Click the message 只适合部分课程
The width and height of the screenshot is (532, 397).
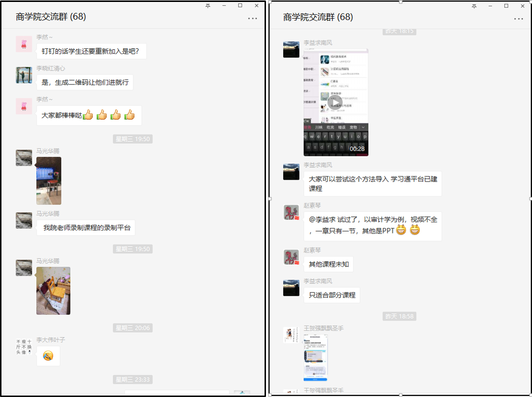[x=332, y=295]
